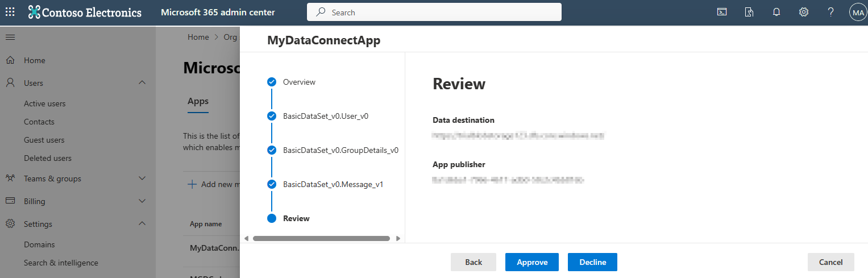Collapse the Settings section chevron
868x278 pixels.
142,224
